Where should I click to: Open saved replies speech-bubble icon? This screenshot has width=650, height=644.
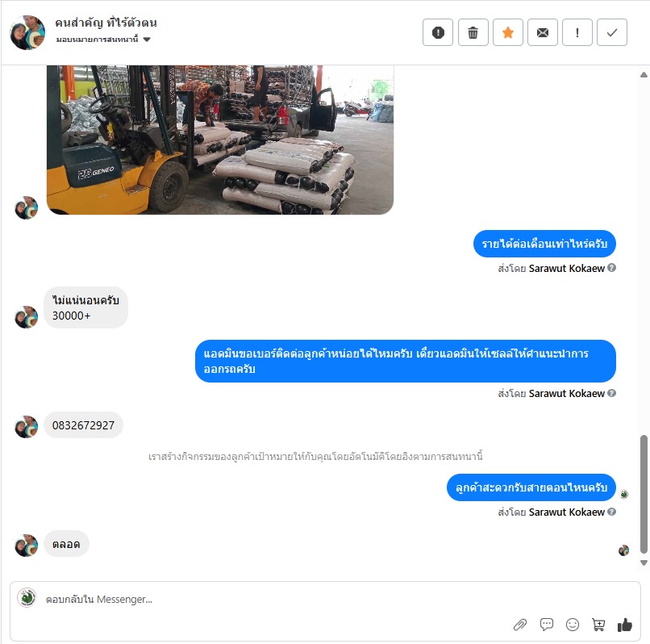point(546,624)
